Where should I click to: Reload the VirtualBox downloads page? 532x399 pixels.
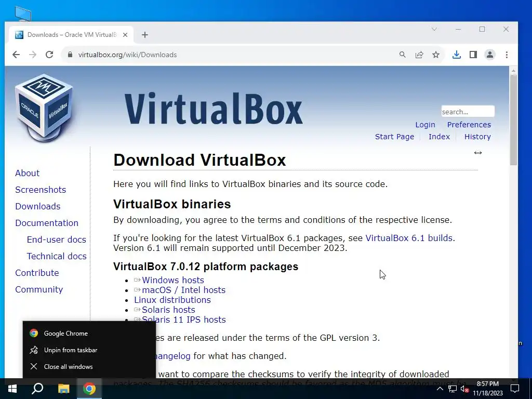click(x=49, y=55)
